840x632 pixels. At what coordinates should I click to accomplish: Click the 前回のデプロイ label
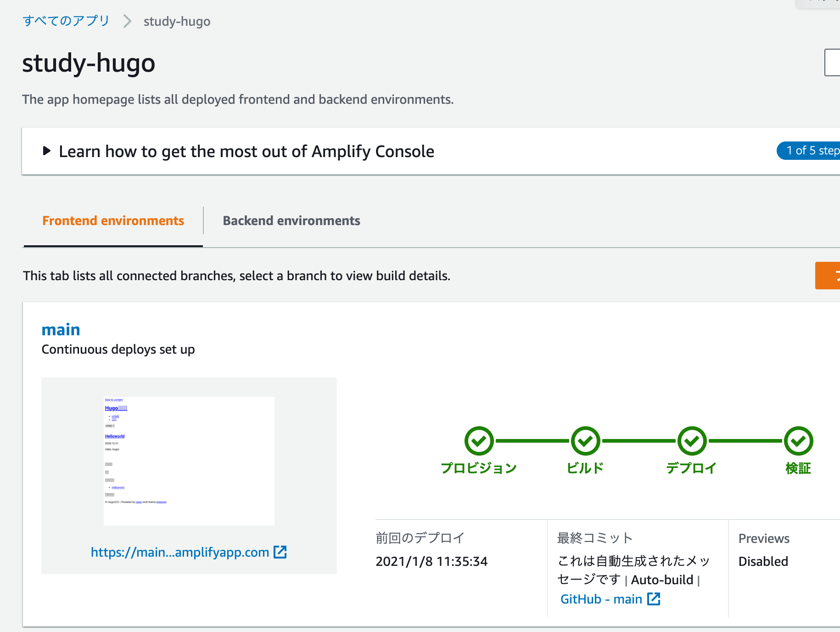pyautogui.click(x=420, y=538)
